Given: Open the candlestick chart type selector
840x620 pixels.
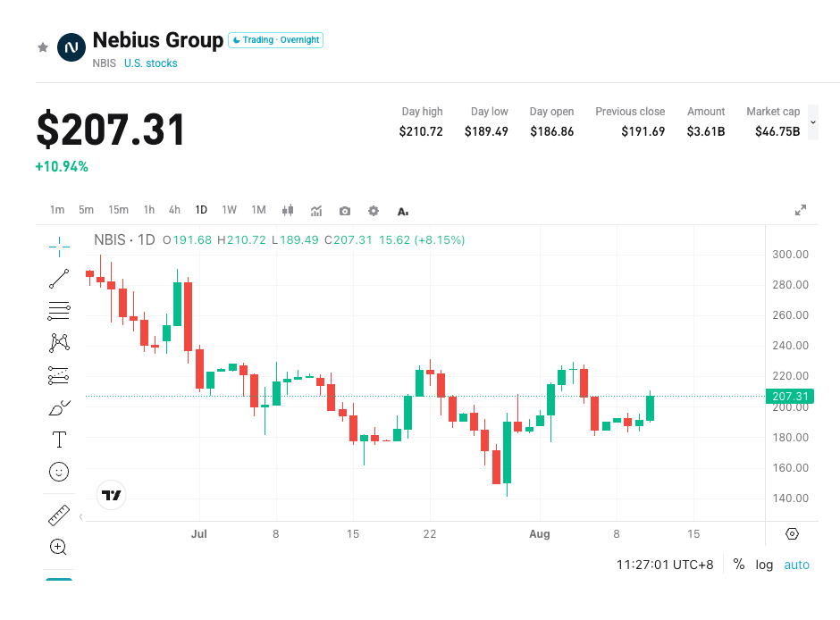Looking at the screenshot, I should click(x=288, y=211).
